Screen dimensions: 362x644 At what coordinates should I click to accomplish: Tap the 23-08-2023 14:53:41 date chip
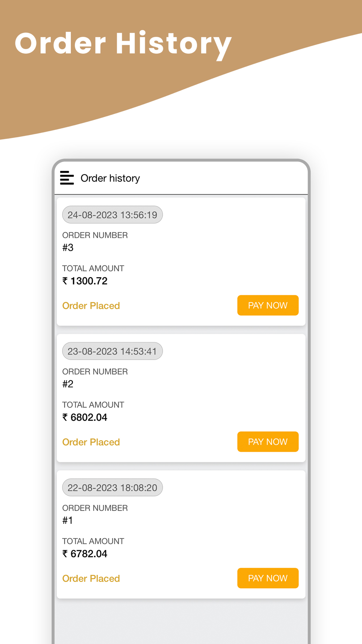coord(112,351)
